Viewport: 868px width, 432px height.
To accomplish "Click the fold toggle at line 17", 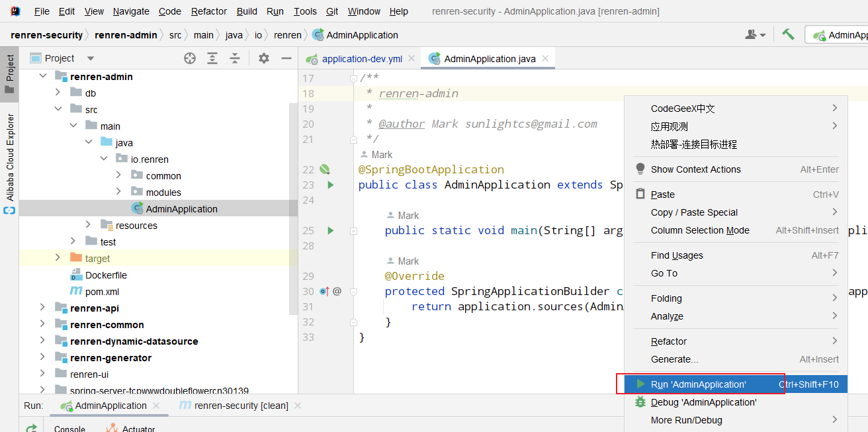I will [x=354, y=78].
